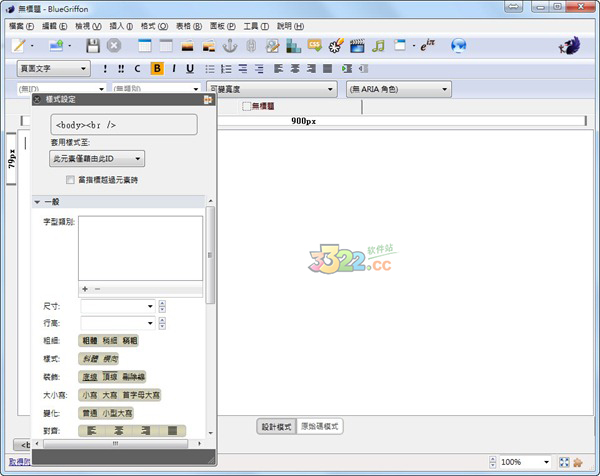Click the anchor icon in toolbar
Viewport: 600px width, 476px height.
click(x=229, y=46)
